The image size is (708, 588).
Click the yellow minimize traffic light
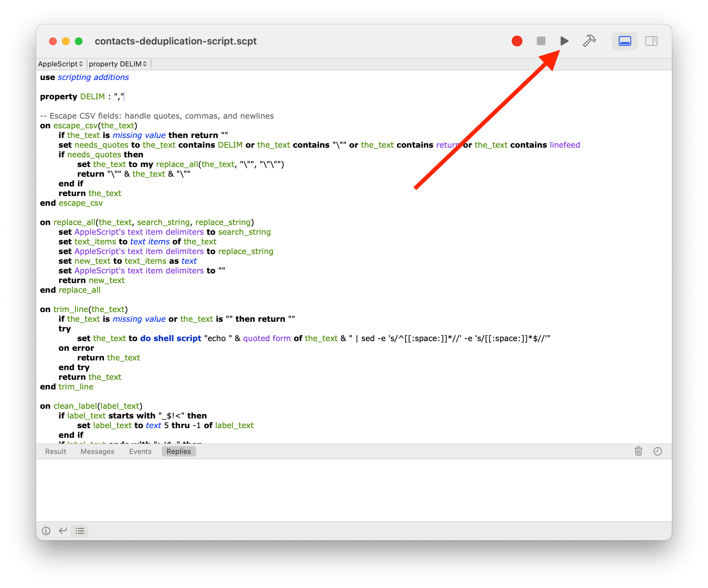coord(66,41)
